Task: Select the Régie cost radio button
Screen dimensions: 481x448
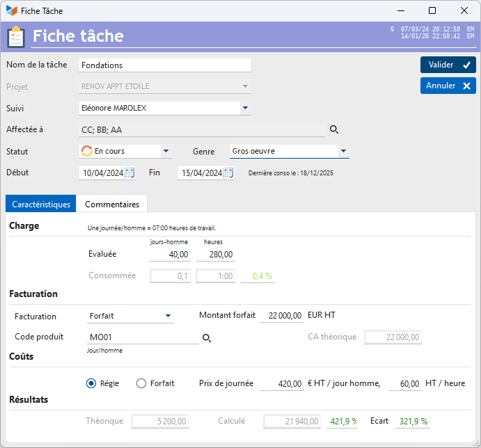Action: coord(91,383)
